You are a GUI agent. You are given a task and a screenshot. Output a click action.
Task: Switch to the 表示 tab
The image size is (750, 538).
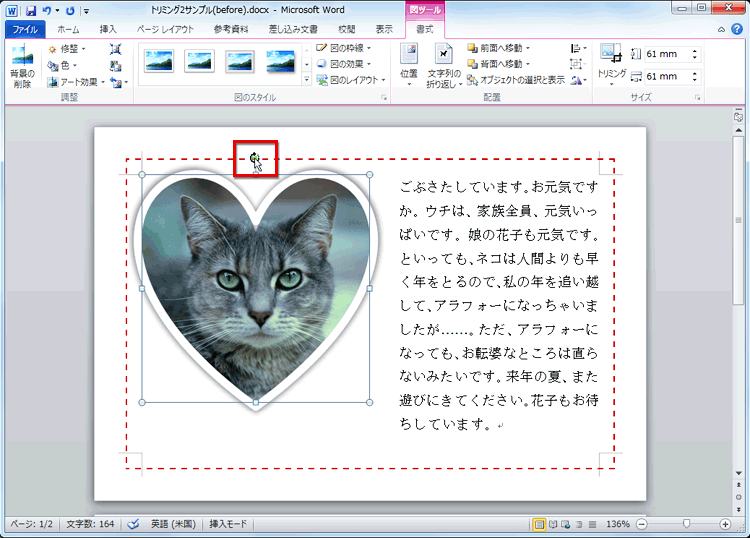(x=384, y=29)
